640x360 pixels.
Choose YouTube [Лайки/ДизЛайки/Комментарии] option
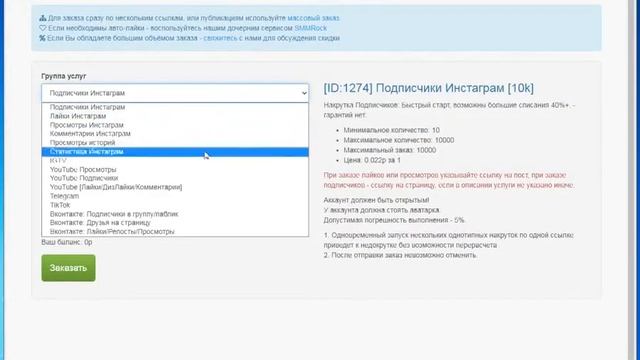click(x=175, y=187)
